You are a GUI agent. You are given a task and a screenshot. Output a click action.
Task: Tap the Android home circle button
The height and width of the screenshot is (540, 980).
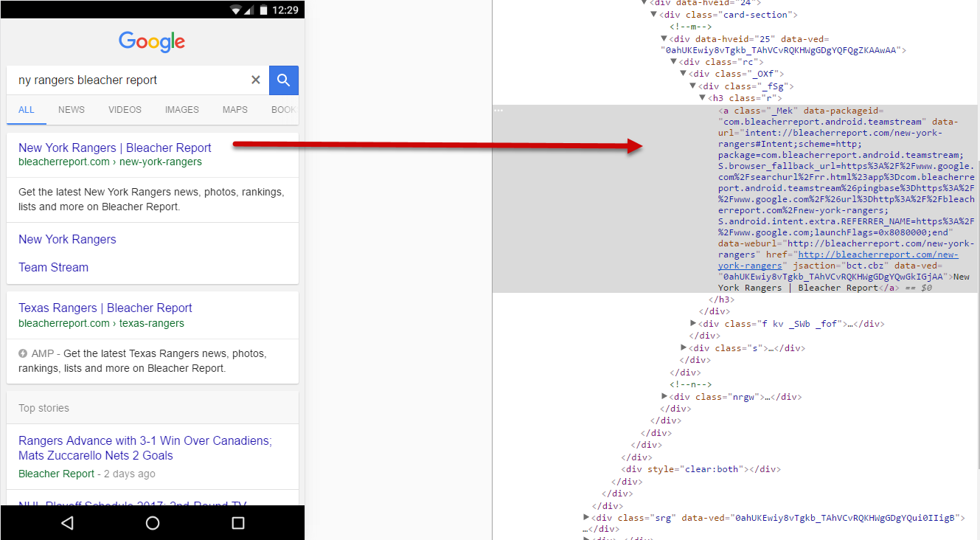click(153, 523)
